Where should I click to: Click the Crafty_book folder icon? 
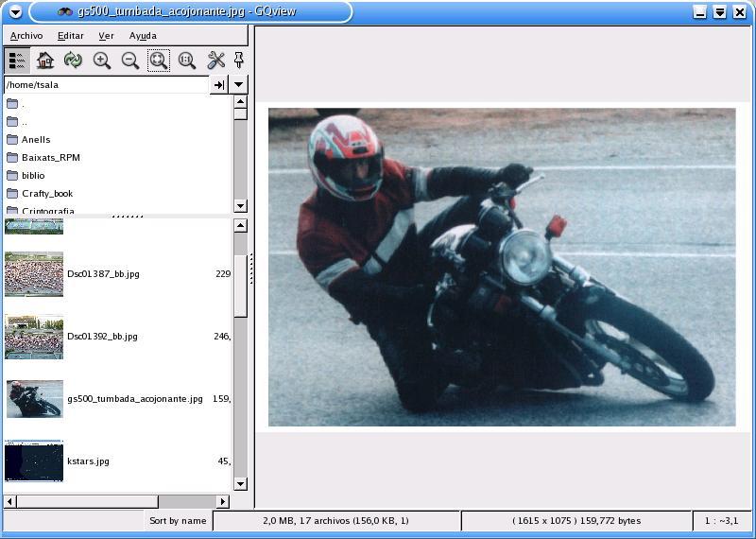point(12,194)
